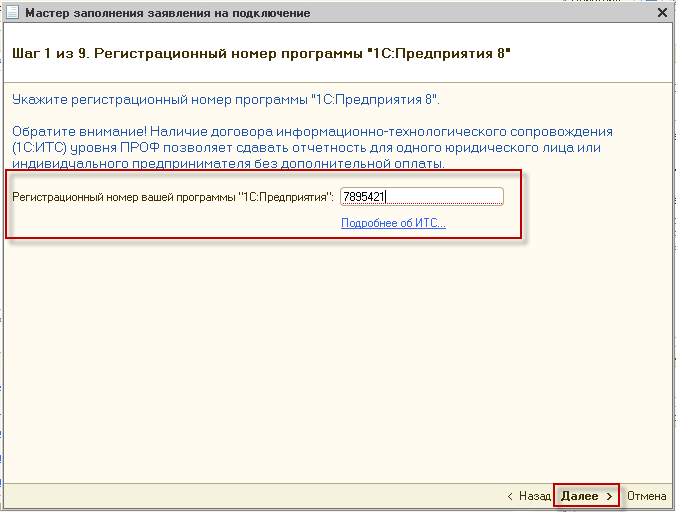Close the connection application wizard window

(662, 13)
